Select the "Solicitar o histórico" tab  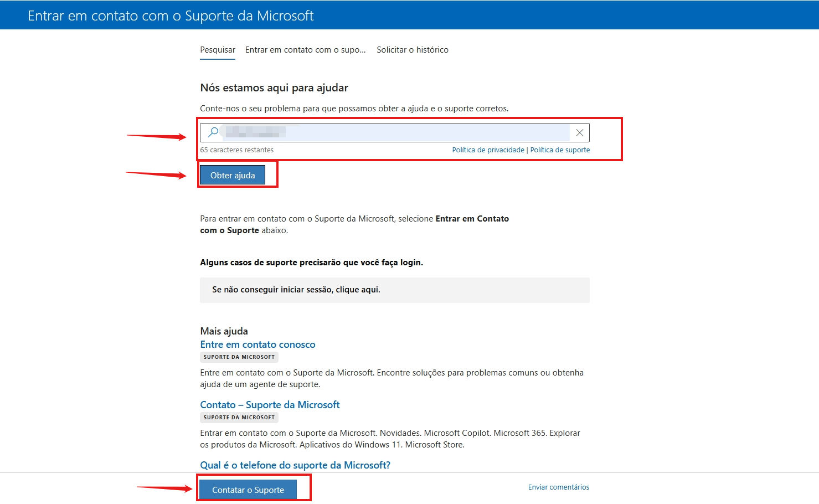click(x=412, y=49)
